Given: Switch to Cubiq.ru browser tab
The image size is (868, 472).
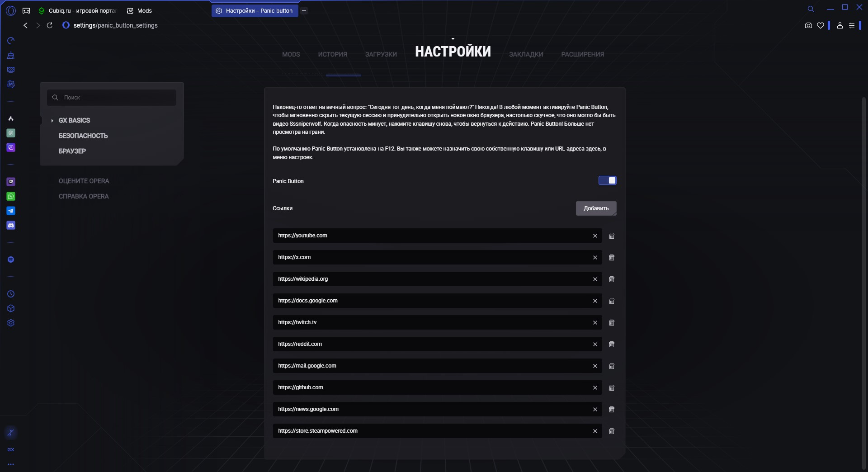Looking at the screenshot, I should click(x=77, y=10).
